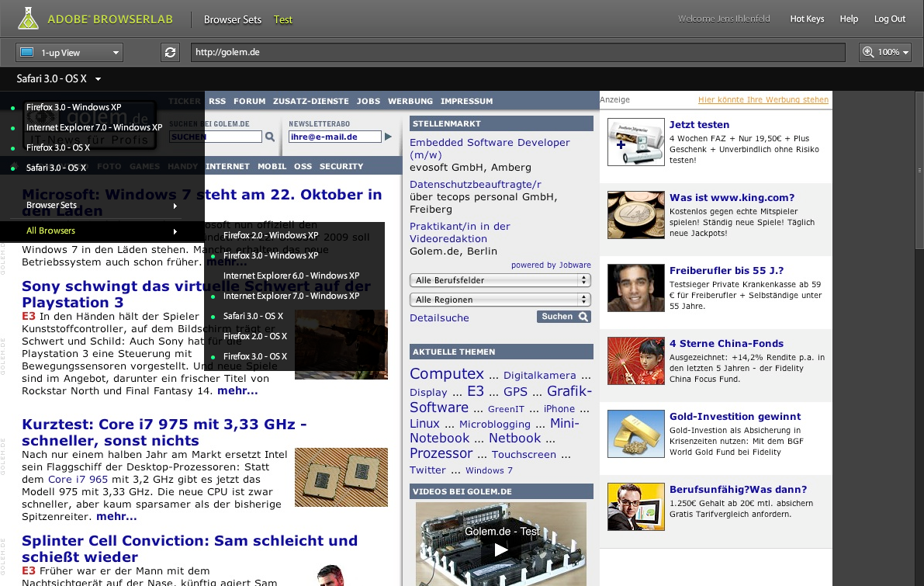Expand the All Browsers submenu
Image resolution: width=924 pixels, height=586 pixels.
[x=102, y=231]
